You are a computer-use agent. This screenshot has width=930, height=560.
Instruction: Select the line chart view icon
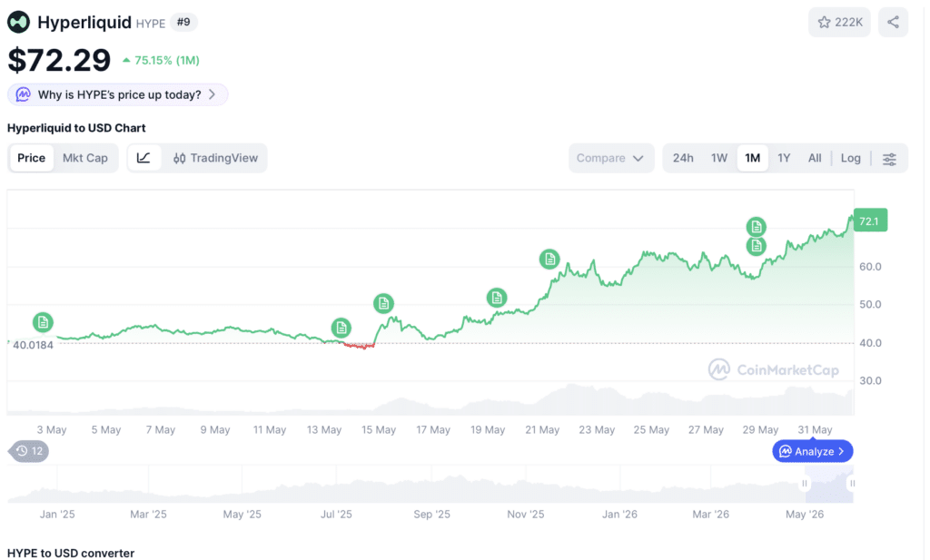[x=143, y=158]
